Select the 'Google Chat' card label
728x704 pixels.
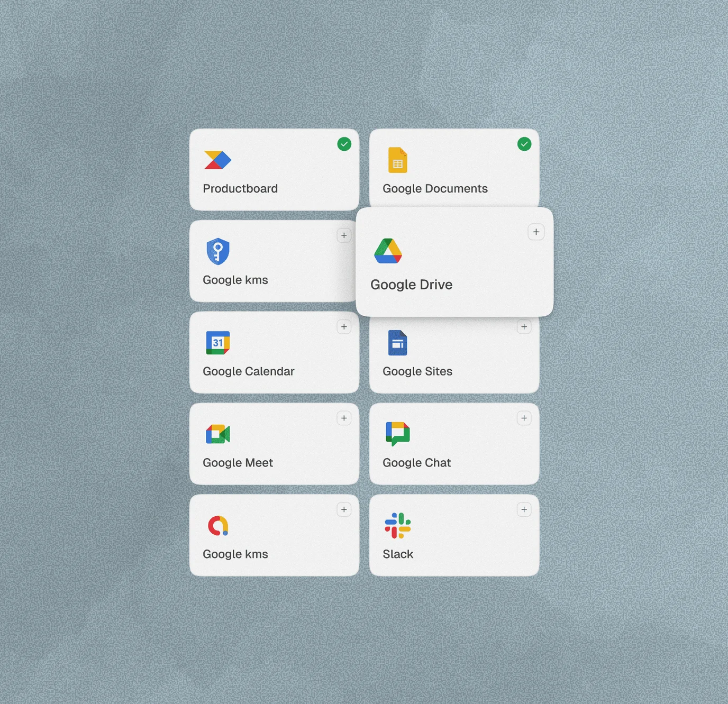tap(417, 463)
